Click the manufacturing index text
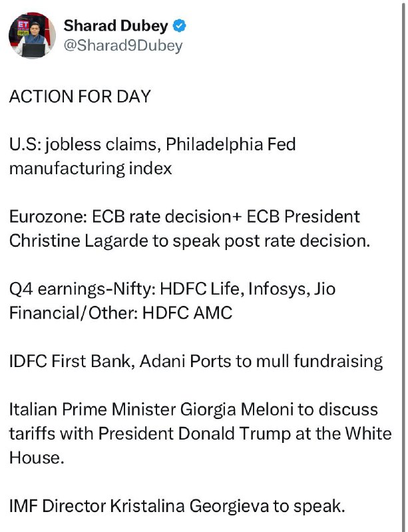 (x=91, y=168)
